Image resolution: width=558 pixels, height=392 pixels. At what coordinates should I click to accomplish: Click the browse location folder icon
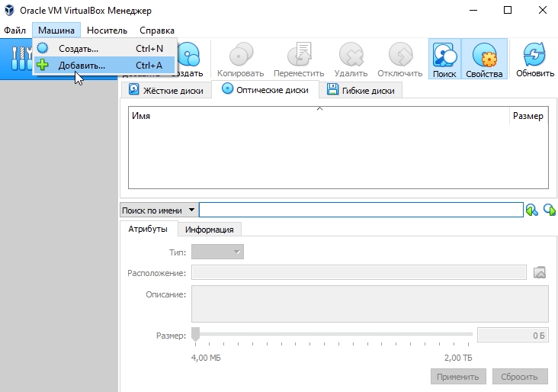pos(540,272)
